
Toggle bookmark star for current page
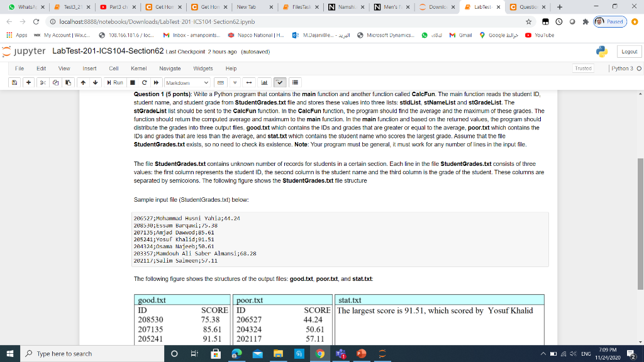coord(528,21)
